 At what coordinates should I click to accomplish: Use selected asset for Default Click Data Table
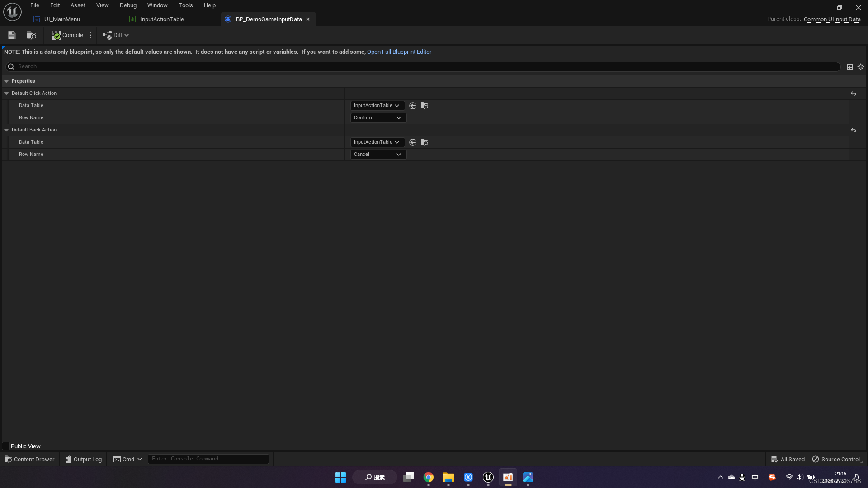point(412,106)
